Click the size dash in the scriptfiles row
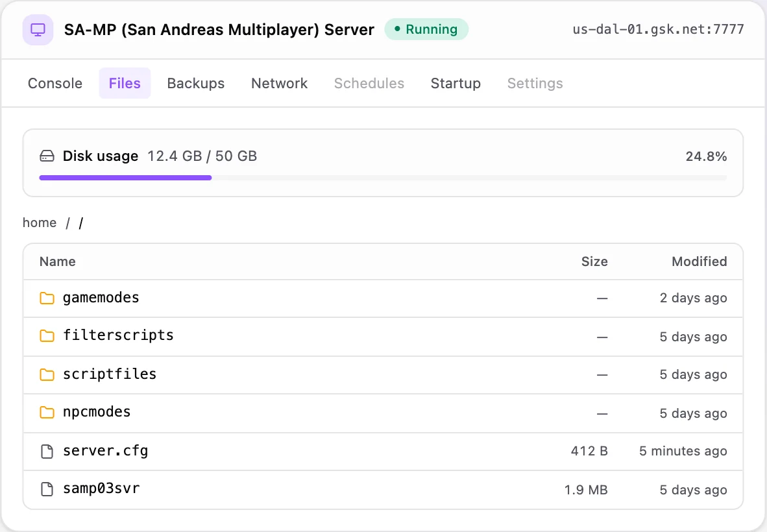 (602, 375)
